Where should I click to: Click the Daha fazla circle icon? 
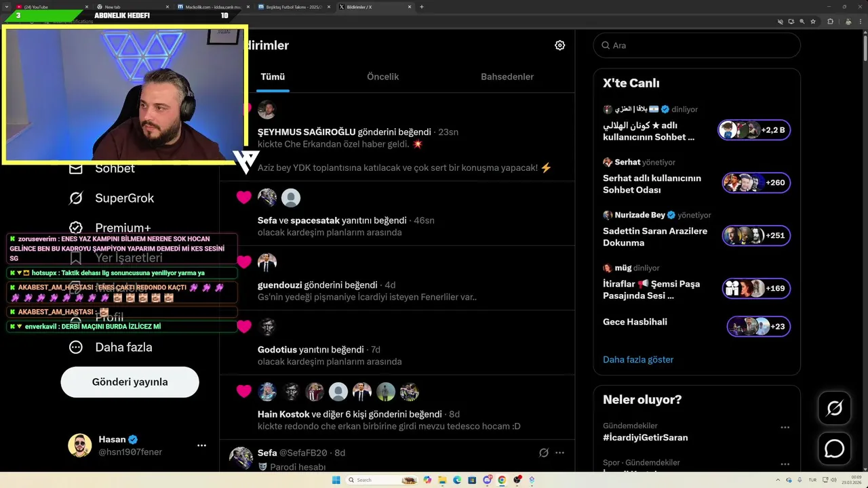point(76,347)
